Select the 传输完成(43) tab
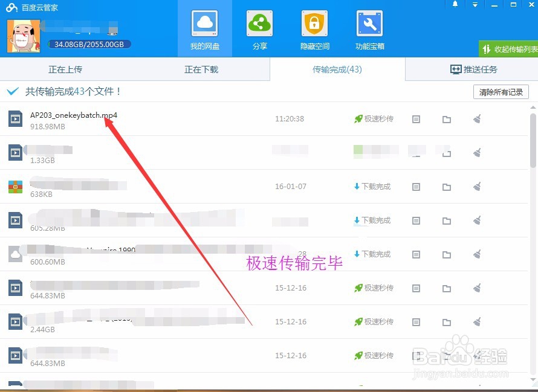538x392 pixels. (x=337, y=69)
